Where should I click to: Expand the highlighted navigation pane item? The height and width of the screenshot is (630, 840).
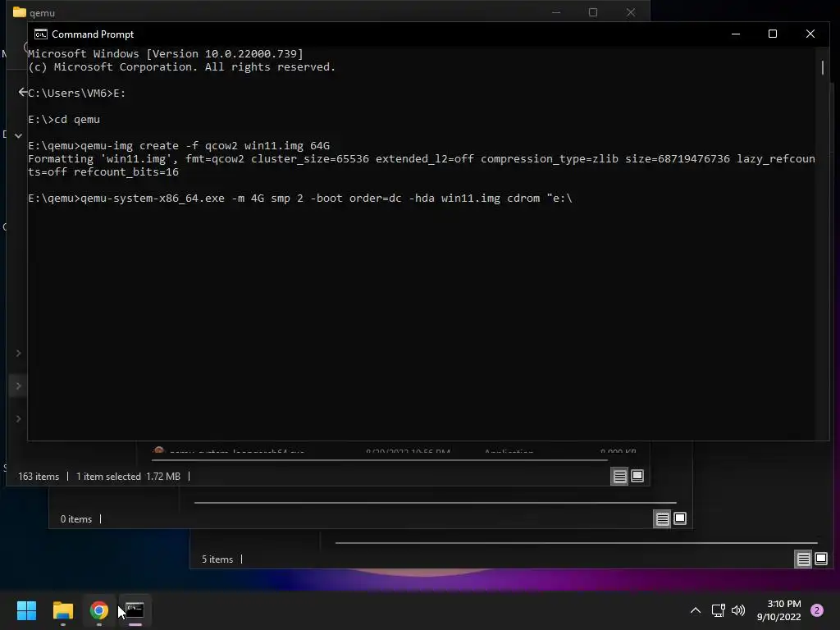[18, 386]
